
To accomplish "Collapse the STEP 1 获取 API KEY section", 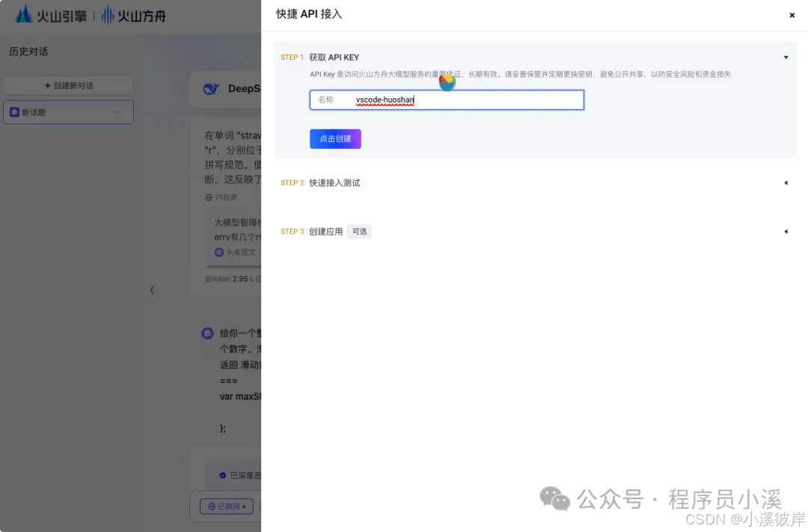I will (786, 57).
